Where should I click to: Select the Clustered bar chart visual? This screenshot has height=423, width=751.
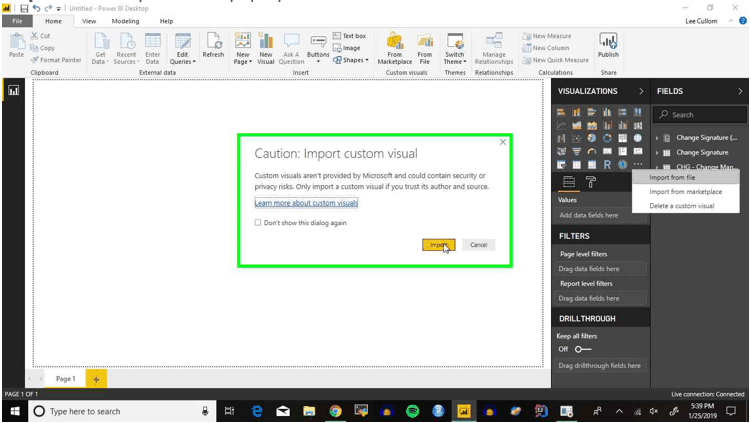pyautogui.click(x=592, y=112)
